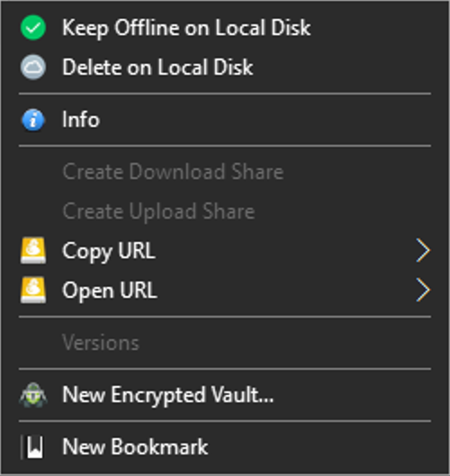Click the green checkmark Keep Offline icon
Viewport: 450px width, 476px height.
(x=33, y=28)
